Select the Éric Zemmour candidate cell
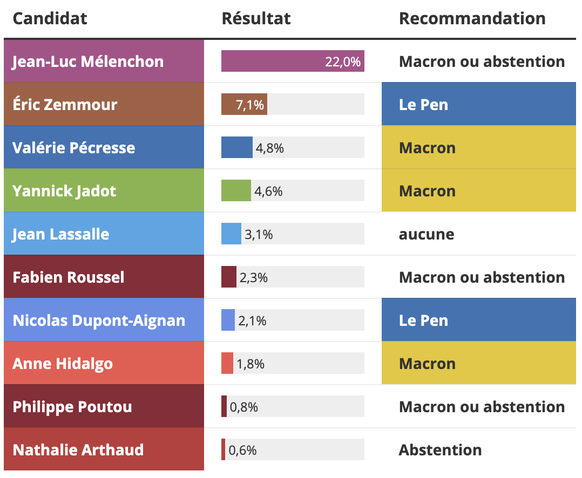 [104, 104]
